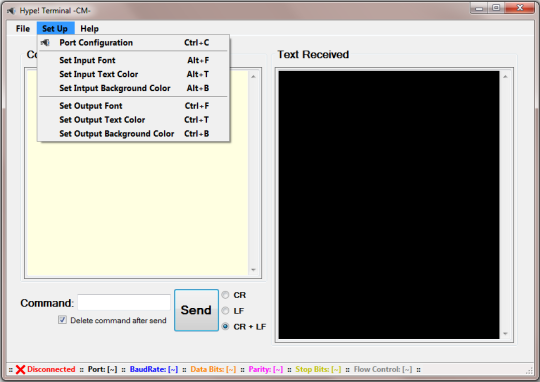This screenshot has width=540, height=382.
Task: Click down arrow of left pane scrollbar
Action: pos(253,270)
